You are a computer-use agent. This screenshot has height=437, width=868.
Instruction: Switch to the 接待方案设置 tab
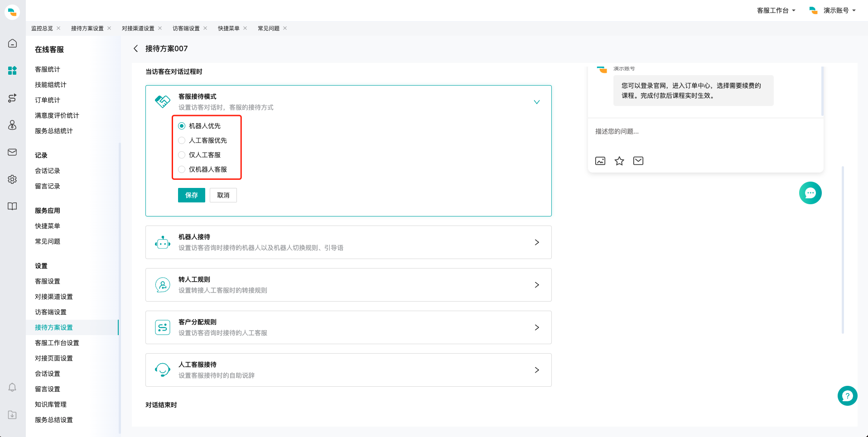pos(87,28)
